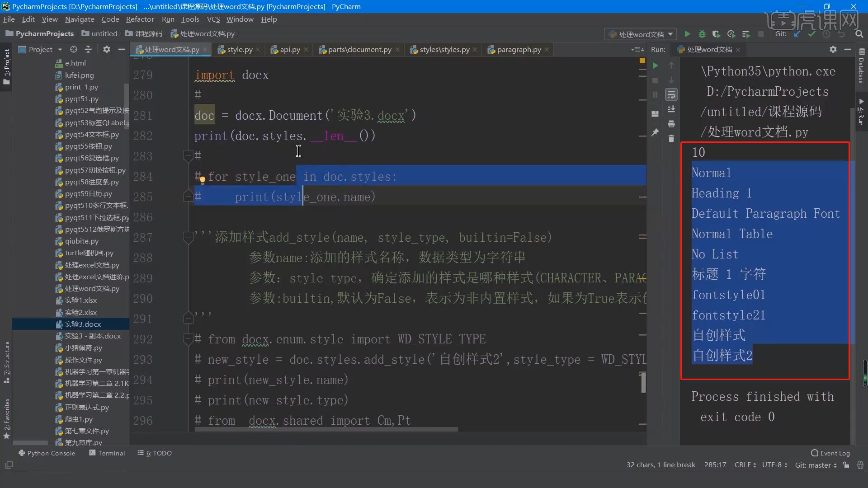
Task: Pin the Run tab with pin icon
Action: tap(656, 131)
